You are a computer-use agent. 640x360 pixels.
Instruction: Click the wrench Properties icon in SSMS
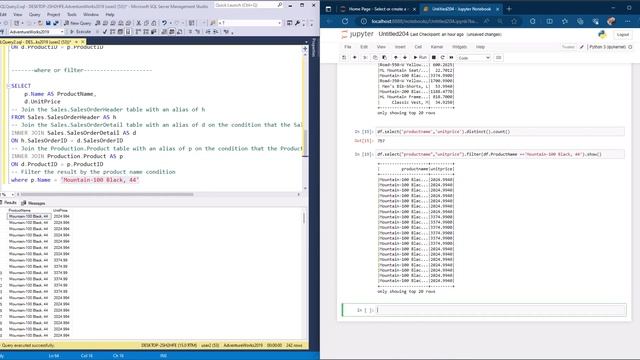pyautogui.click(x=298, y=23)
